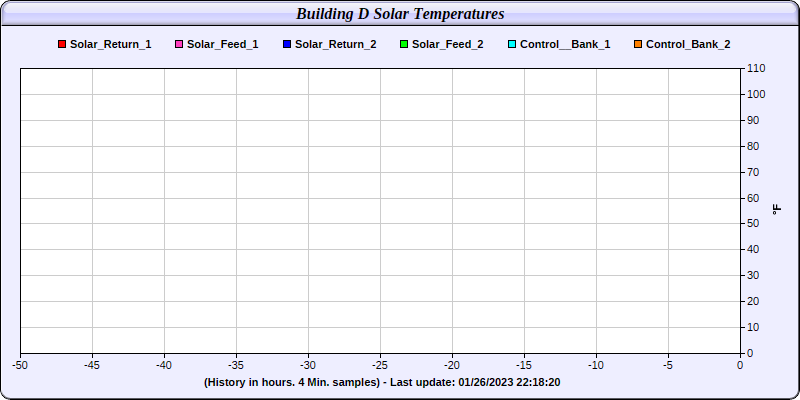The width and height of the screenshot is (800, 400).
Task: Click the History in hours last update caption
Action: (382, 382)
